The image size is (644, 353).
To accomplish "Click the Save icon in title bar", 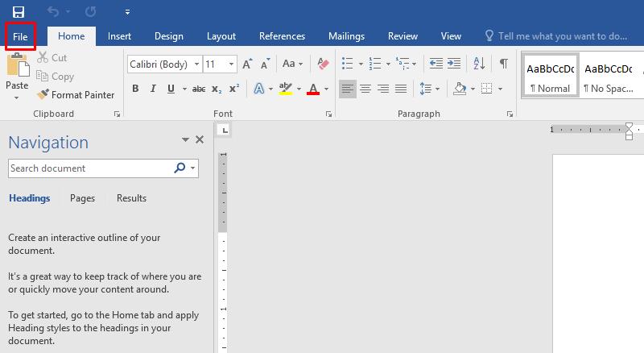I will click(18, 12).
